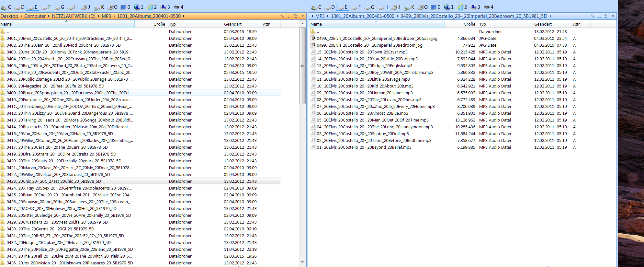This screenshot has width=644, height=267.
Task: Navigate to Computer breadcrumb in left pane
Action: [35, 16]
